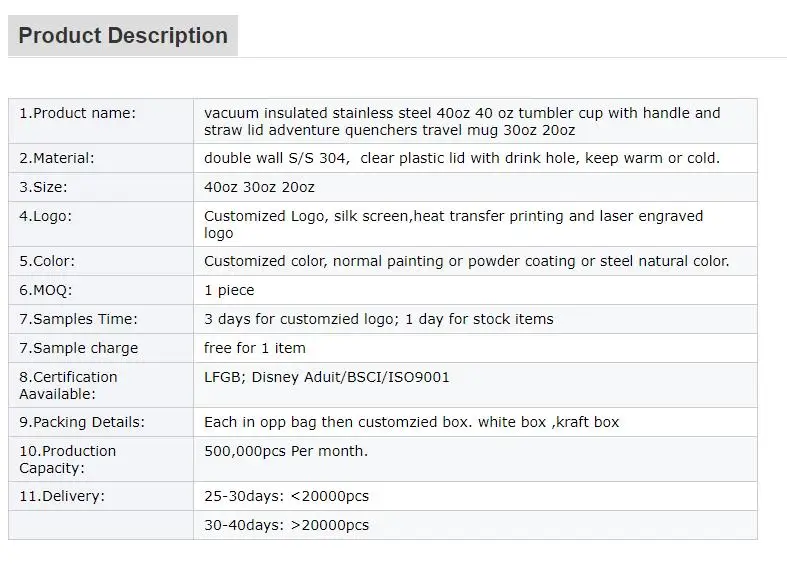
Task: Click the 'free for 1 item' value
Action: click(x=254, y=348)
